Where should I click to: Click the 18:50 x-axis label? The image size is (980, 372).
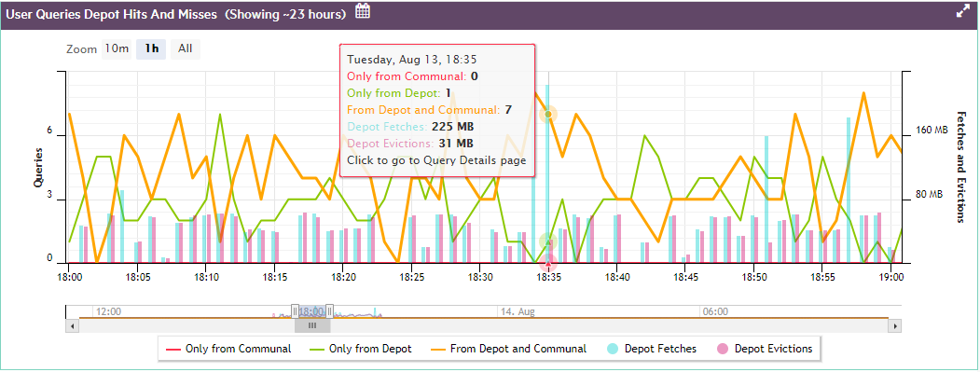[x=753, y=276]
